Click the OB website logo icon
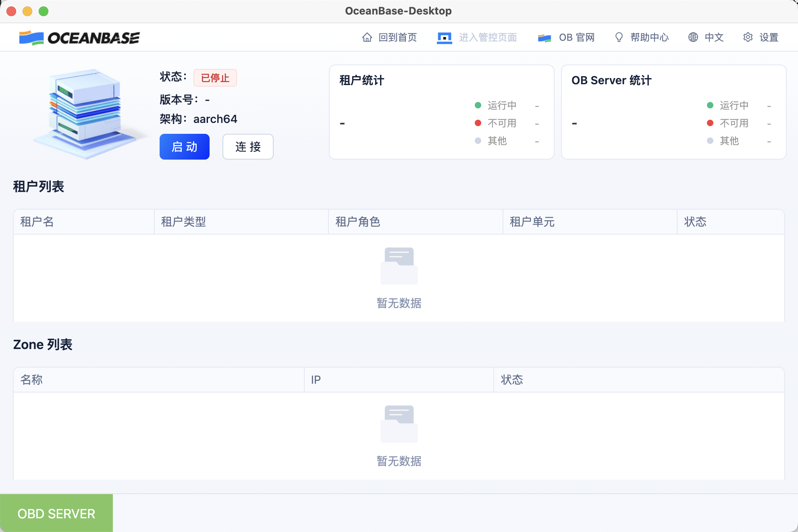Image resolution: width=798 pixels, height=532 pixels. tap(544, 38)
